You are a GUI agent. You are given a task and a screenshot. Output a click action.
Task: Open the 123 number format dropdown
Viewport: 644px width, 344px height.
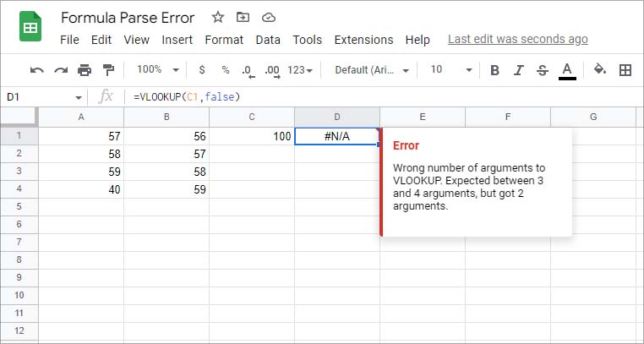tap(300, 70)
